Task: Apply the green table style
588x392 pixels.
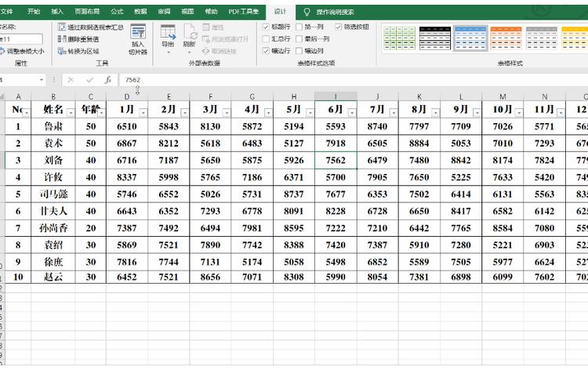Action: pyautogui.click(x=399, y=38)
